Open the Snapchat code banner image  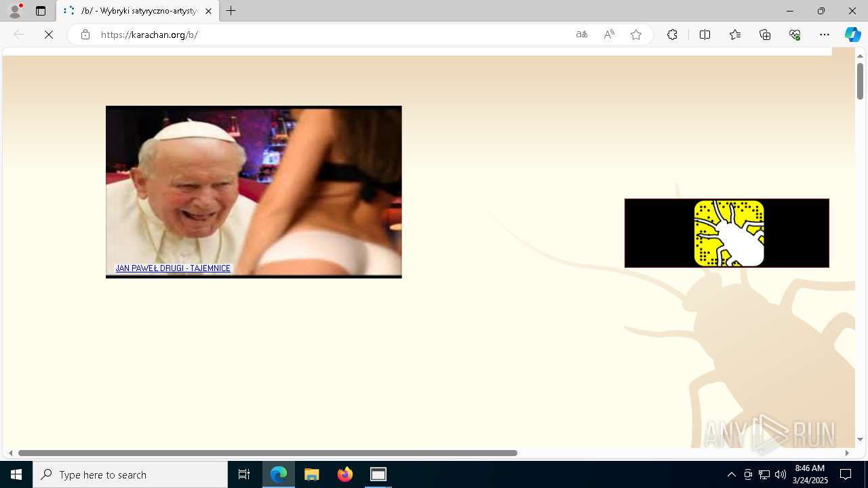coord(727,233)
